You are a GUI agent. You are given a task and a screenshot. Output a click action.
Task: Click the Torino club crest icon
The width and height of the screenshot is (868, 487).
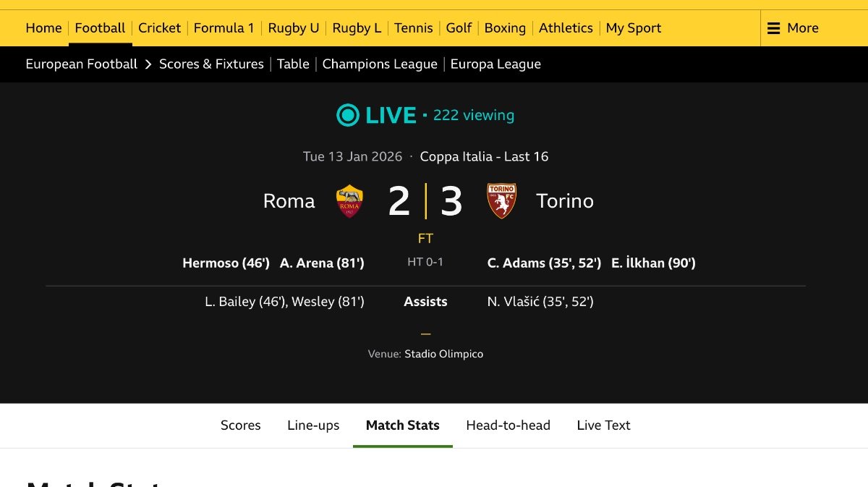501,201
